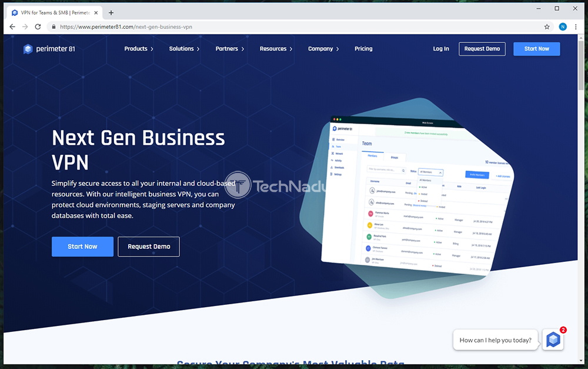Viewport: 588px width, 369px height.
Task: Click the hero Start Now button
Action: tap(82, 247)
